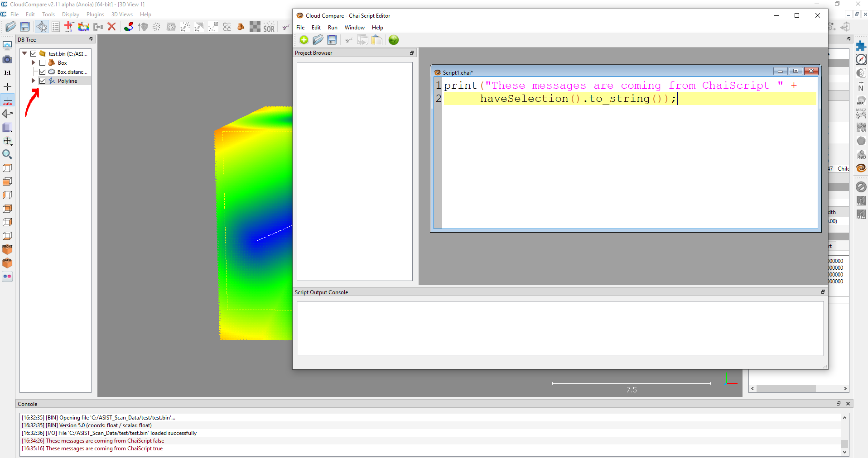Select the console line ending ChaiScript true
This screenshot has width=868, height=458.
click(x=92, y=448)
